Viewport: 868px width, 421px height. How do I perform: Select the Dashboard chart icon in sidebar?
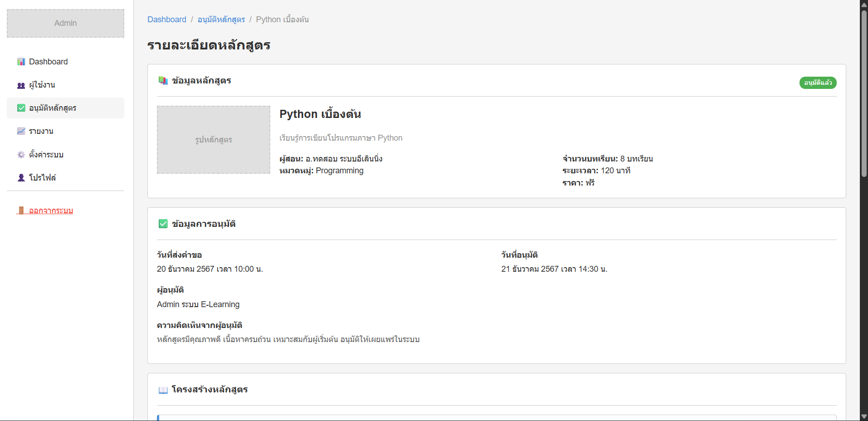pos(21,61)
